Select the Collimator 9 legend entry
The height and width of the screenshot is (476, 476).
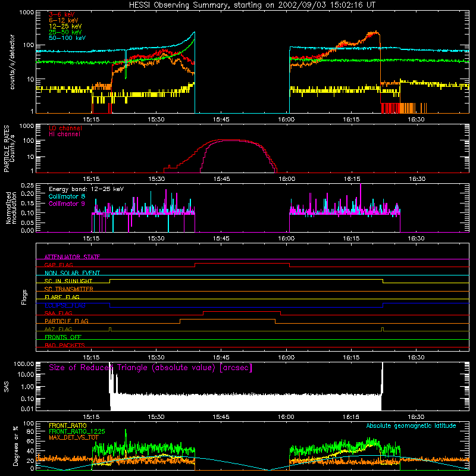tap(67, 203)
